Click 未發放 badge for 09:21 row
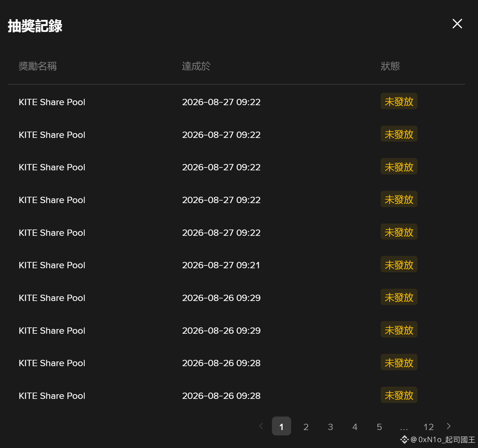 [x=399, y=264]
